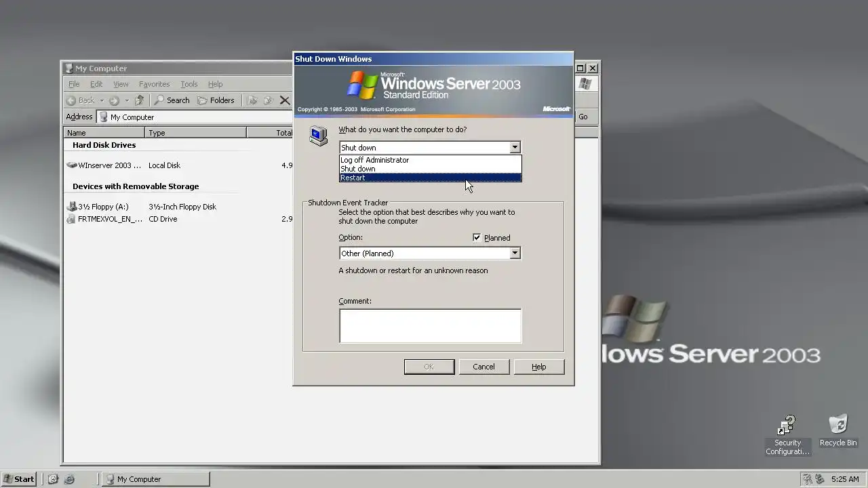Click the Windows flag throbber icon
This screenshot has height=488, width=868.
585,84
